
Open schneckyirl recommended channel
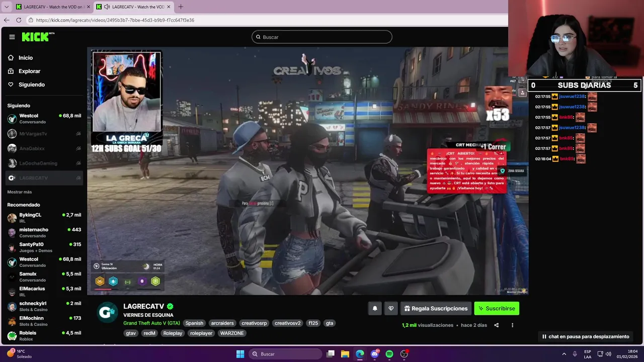click(44, 306)
